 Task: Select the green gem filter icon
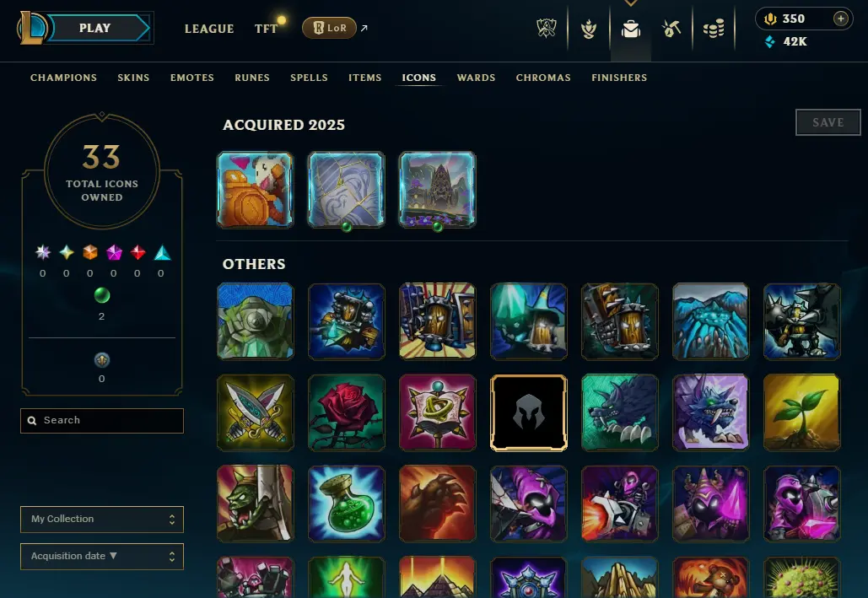(102, 295)
